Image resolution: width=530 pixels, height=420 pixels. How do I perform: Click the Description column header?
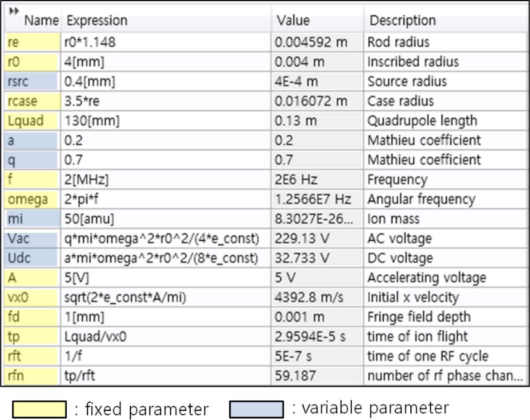pyautogui.click(x=402, y=20)
